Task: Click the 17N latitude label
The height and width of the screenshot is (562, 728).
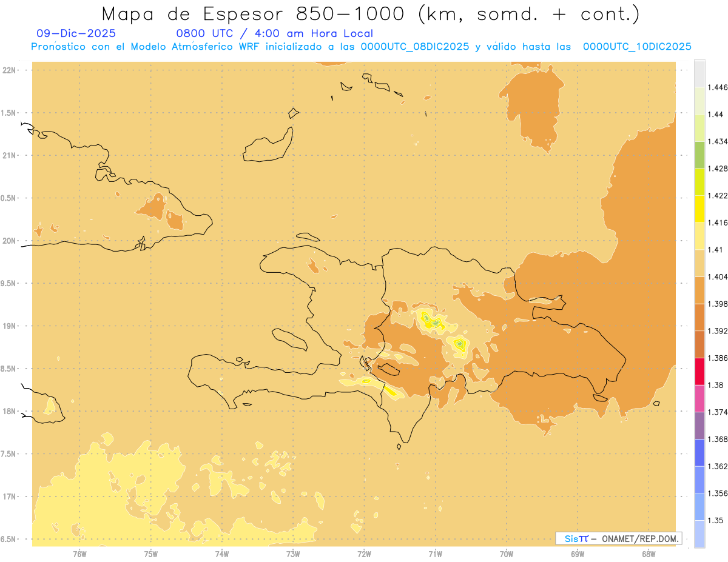Action: [9, 497]
